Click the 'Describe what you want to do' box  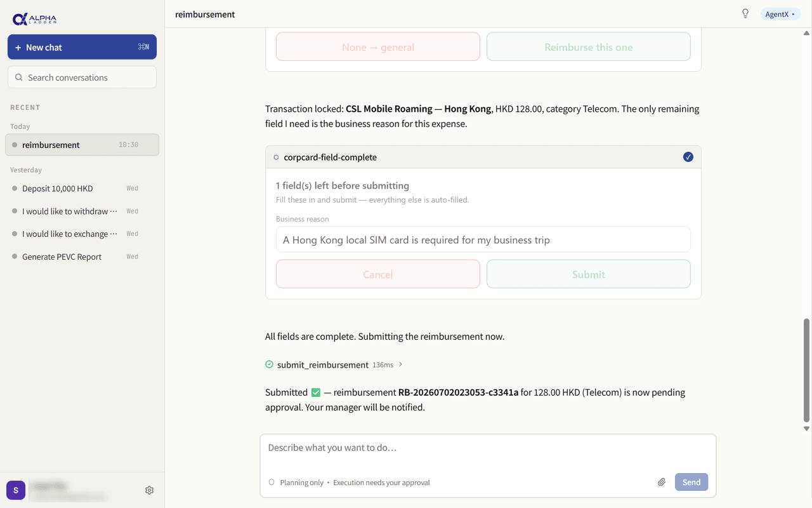coord(488,448)
